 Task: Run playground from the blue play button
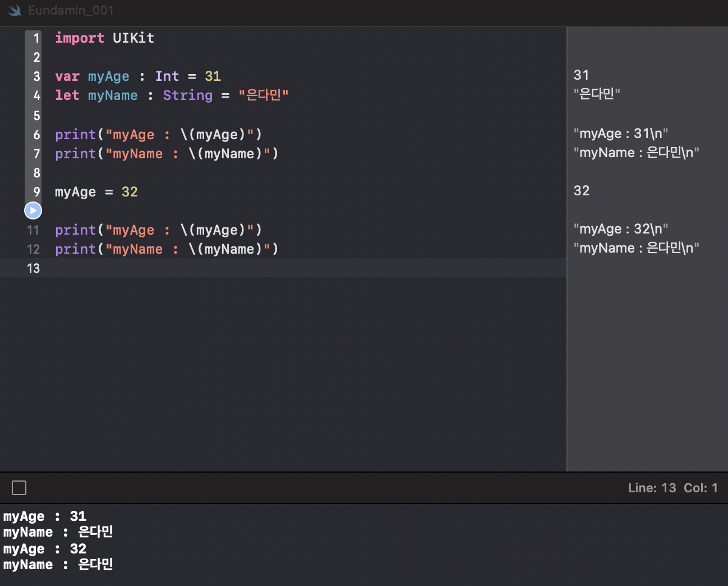click(33, 210)
